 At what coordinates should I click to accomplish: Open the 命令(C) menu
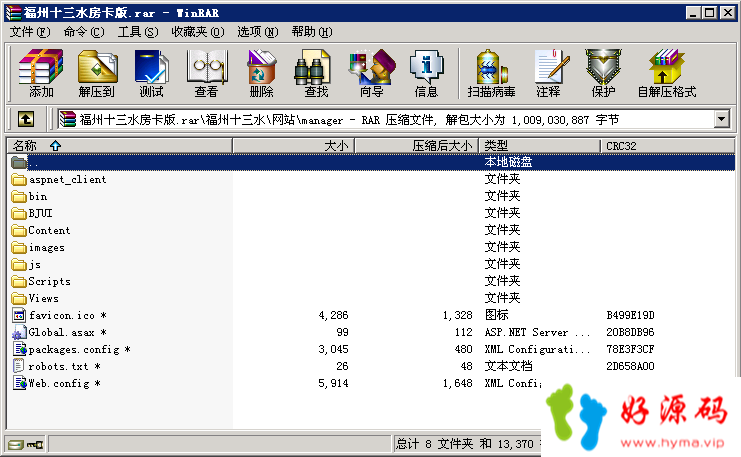(84, 32)
